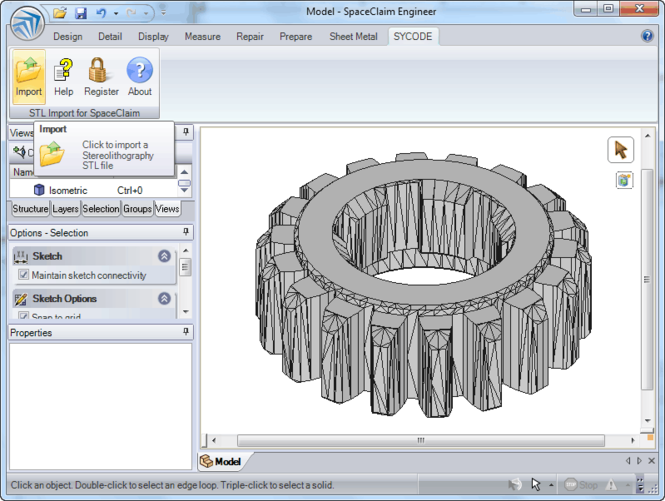Select the SYCODE ribbon tab
This screenshot has height=501, width=665.
pos(413,37)
